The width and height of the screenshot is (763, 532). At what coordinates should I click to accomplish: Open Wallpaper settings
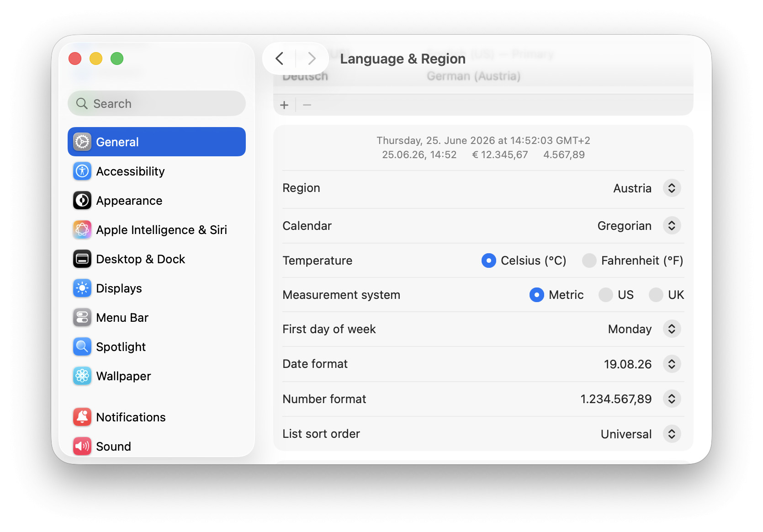coord(157,376)
